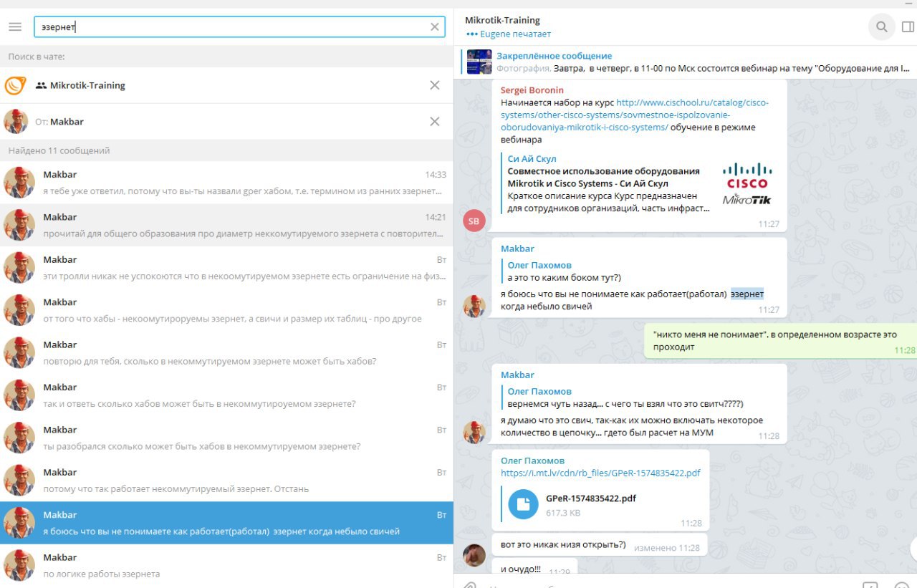Screen dimensions: 917x588
Task: Open the GPeR-1574835422.pdf URL link
Action: [600, 473]
